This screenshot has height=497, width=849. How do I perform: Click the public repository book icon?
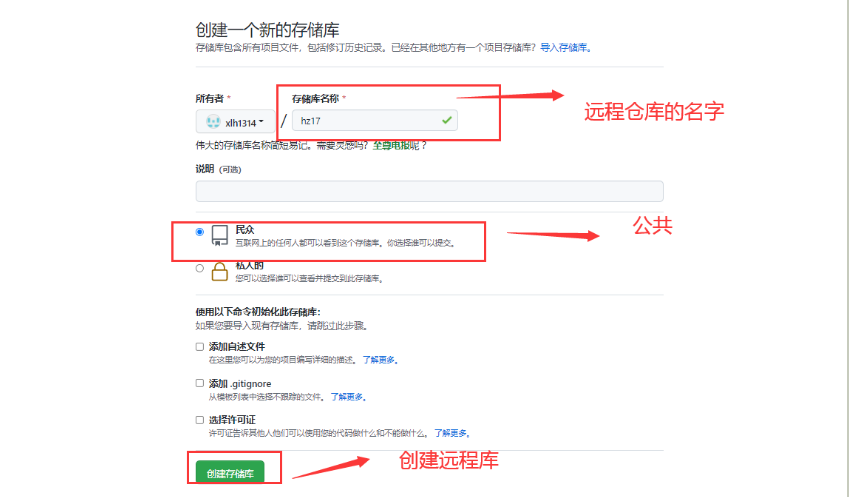[x=219, y=236]
